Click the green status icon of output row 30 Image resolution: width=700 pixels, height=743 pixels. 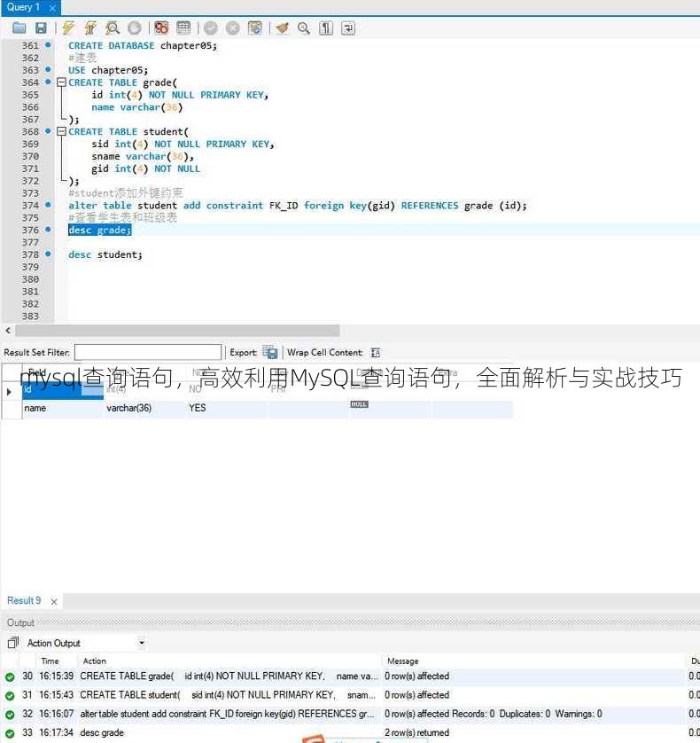pyautogui.click(x=10, y=677)
